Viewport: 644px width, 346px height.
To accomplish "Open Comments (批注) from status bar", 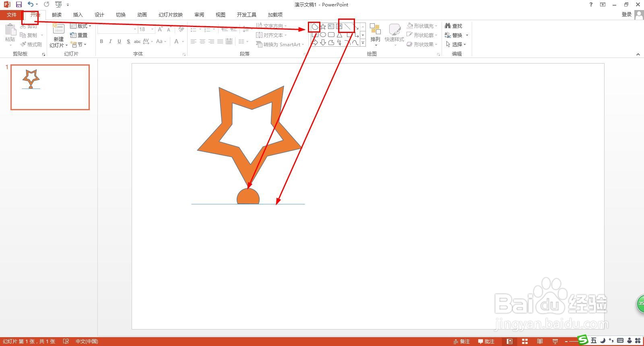I will click(486, 342).
